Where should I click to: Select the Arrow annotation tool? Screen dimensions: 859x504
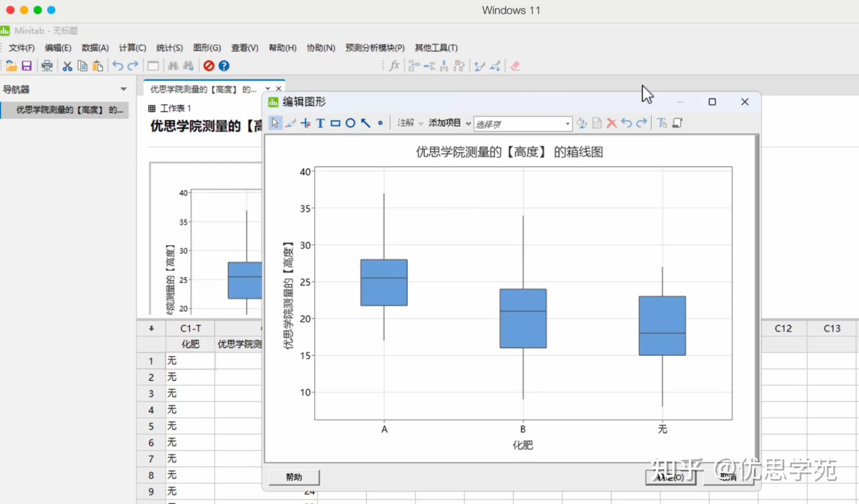tap(365, 123)
